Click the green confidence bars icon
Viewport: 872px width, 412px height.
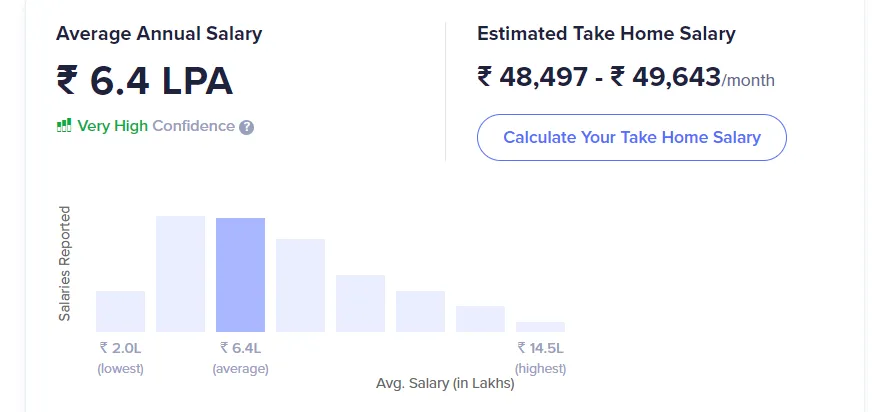click(64, 126)
